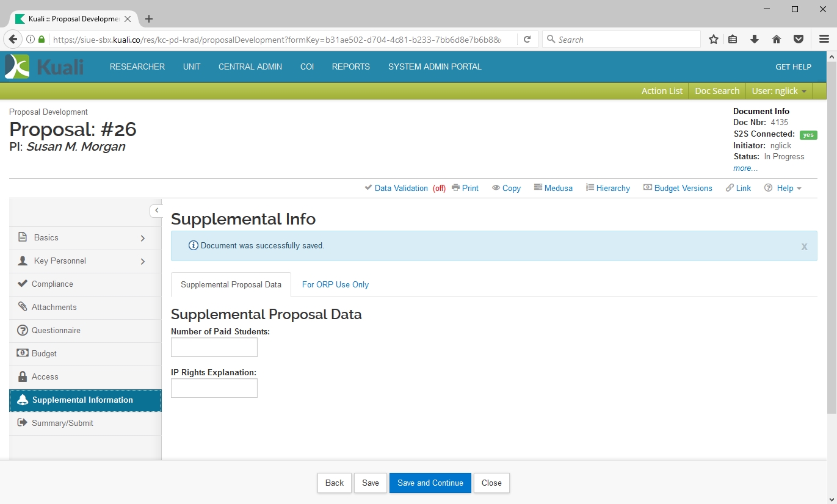
Task: Switch to the For ORP Use Only tab
Action: [335, 284]
